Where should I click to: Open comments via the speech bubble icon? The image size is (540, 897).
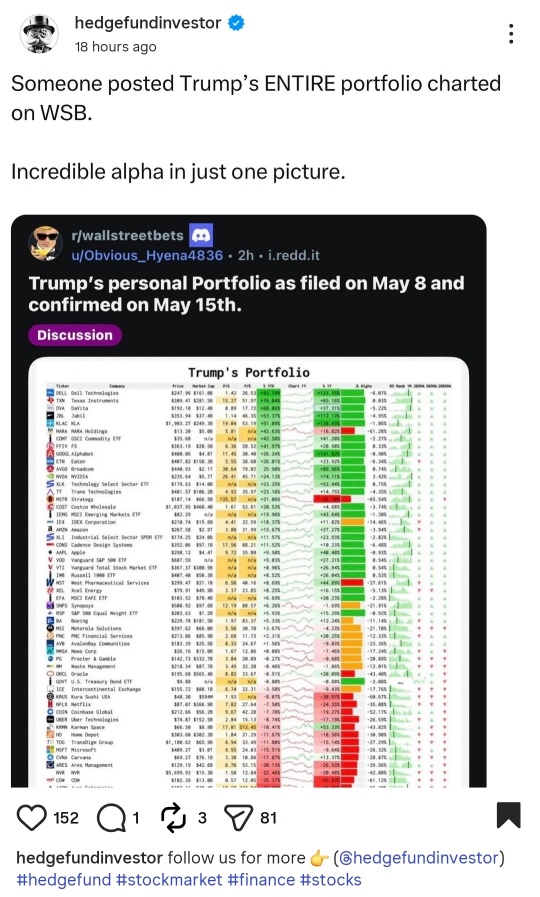coord(111,817)
